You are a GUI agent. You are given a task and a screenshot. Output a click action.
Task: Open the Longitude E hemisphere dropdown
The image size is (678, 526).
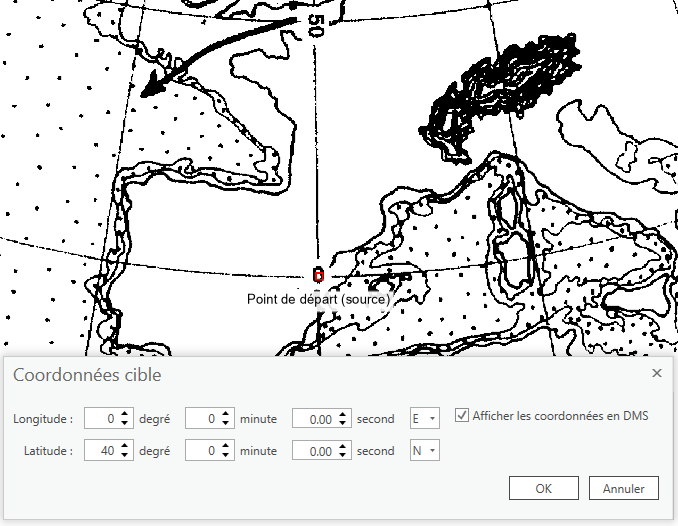[x=425, y=419]
